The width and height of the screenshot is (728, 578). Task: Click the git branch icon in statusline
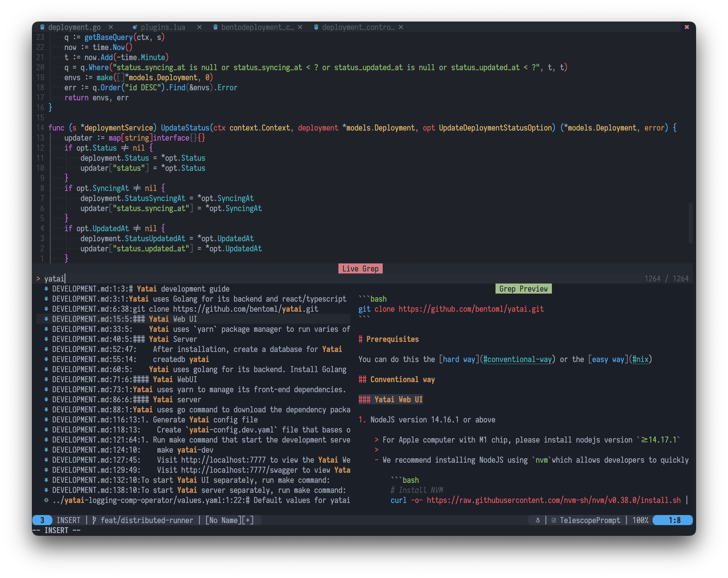point(94,520)
